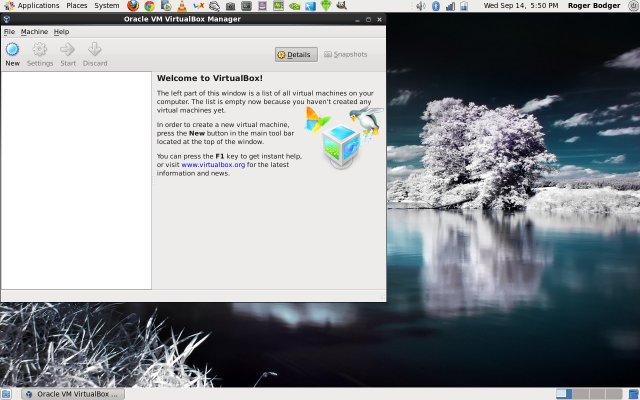Click the tray icon beside the network bars
This screenshot has height=400, width=640.
tap(464, 6)
